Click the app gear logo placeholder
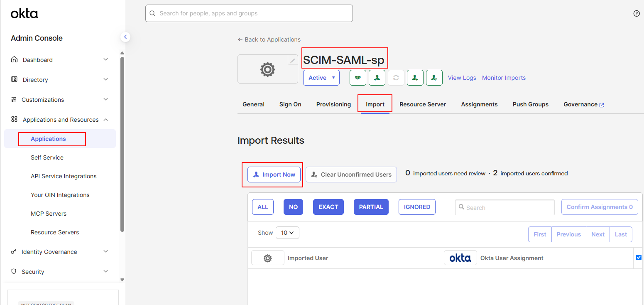Viewport: 644px width, 305px height. pyautogui.click(x=268, y=69)
